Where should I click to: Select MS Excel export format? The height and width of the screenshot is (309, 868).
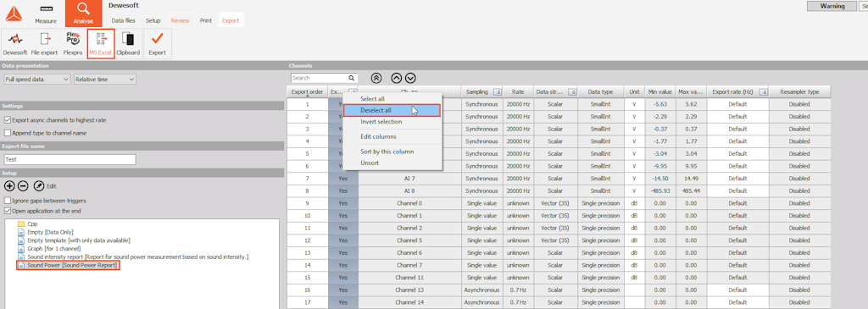click(x=101, y=44)
